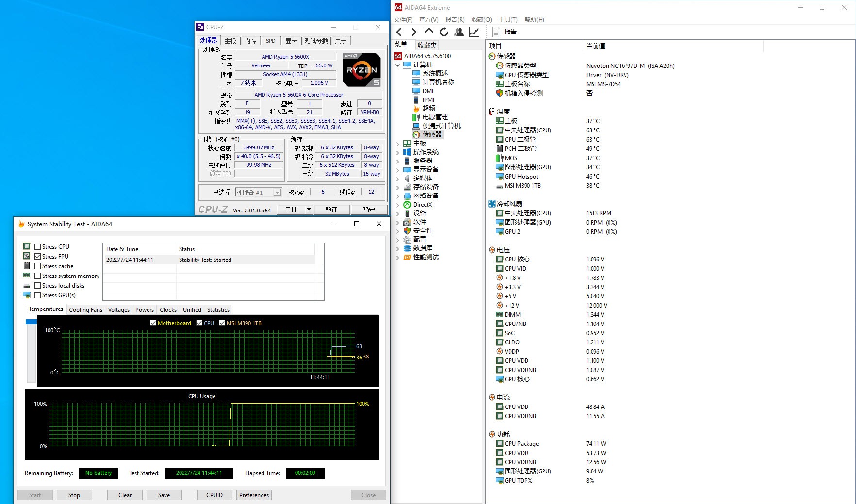
Task: Go forward using AIDA64 forward arrow
Action: [413, 32]
